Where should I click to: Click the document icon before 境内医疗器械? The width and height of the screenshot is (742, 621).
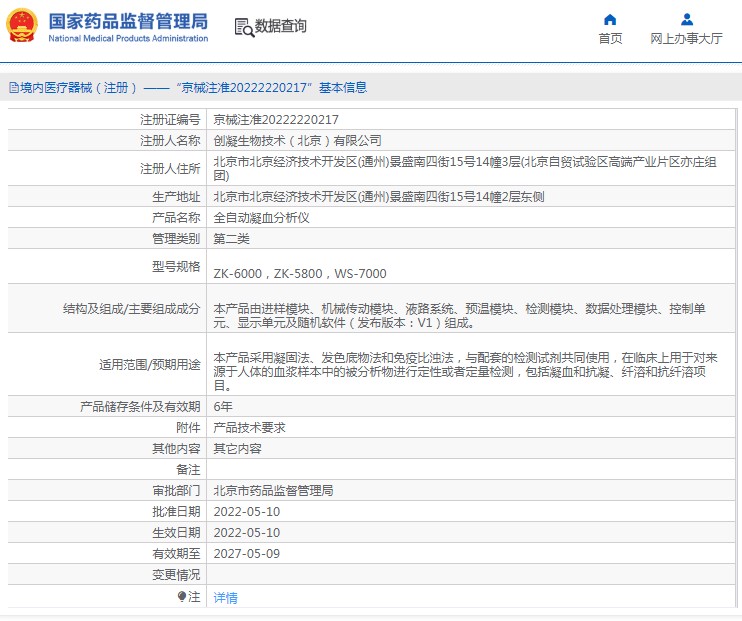14,88
